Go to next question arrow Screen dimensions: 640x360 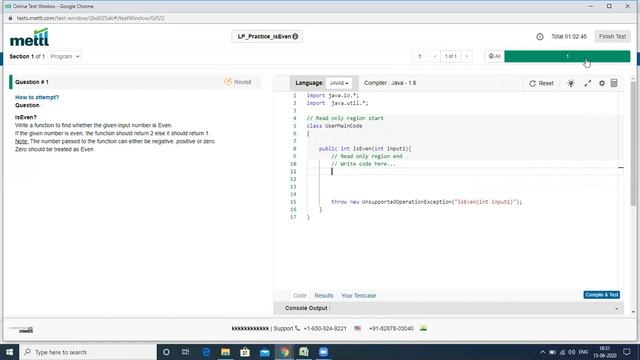coord(467,56)
